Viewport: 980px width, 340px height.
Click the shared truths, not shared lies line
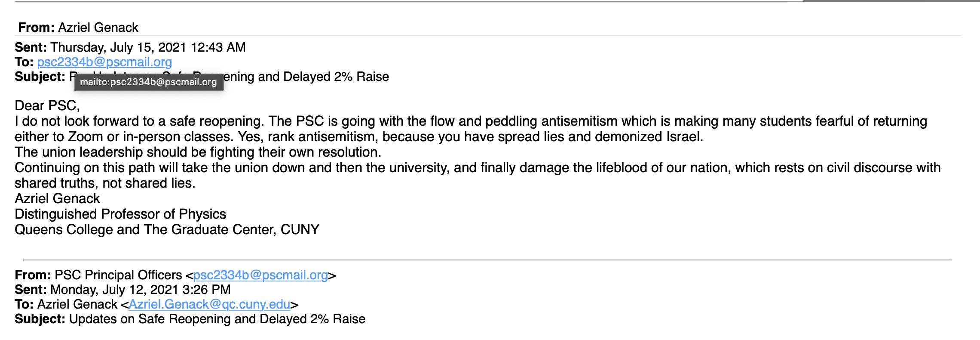105,183
